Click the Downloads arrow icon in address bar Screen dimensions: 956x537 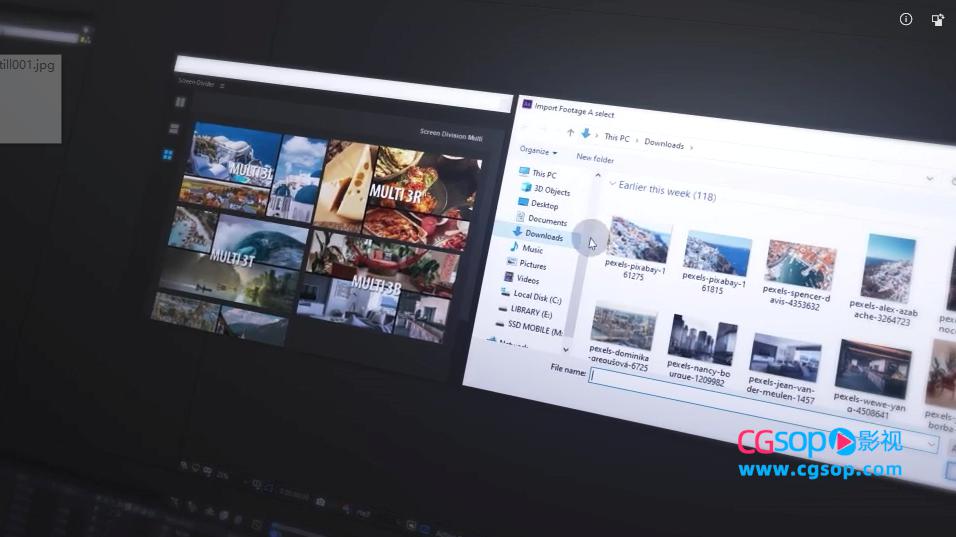tap(586, 133)
